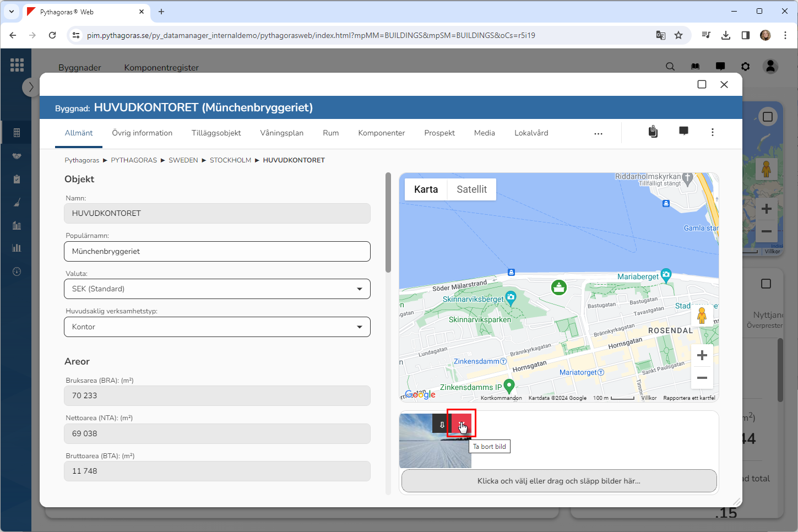This screenshot has height=532, width=798.
Task: Expand the left sidebar chevron
Action: [x=31, y=87]
